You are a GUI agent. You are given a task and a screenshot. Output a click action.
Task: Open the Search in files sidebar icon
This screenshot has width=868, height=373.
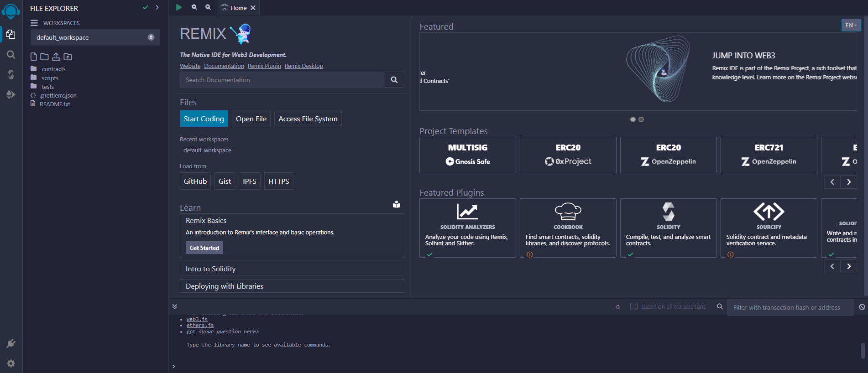tap(11, 55)
